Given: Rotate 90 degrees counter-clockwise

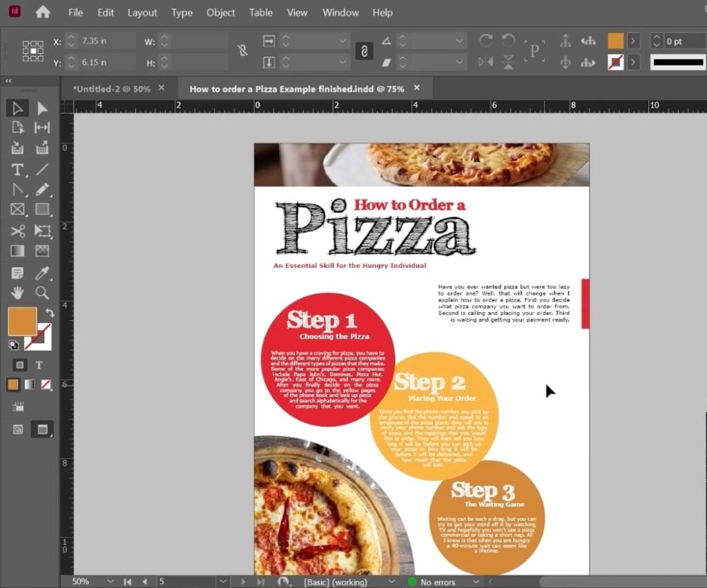Looking at the screenshot, I should click(508, 41).
